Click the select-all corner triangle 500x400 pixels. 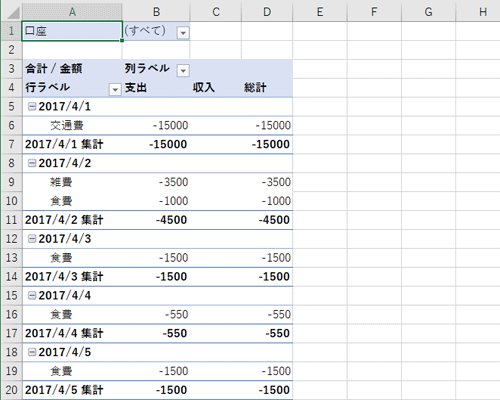[12, 12]
